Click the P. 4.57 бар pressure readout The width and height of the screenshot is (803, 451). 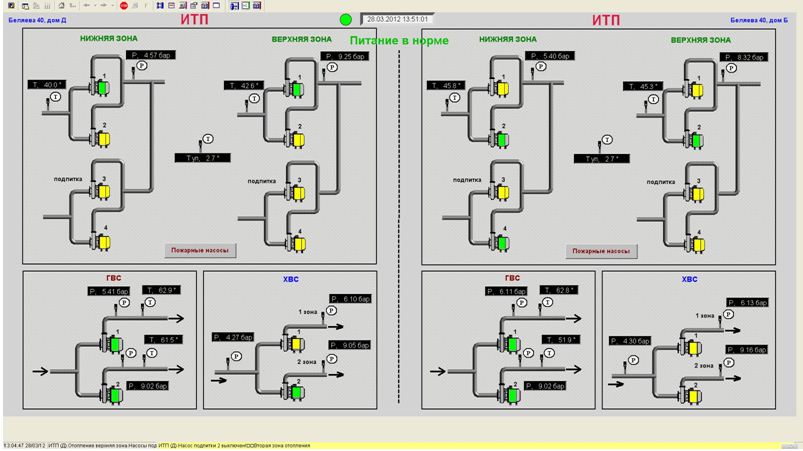pos(158,55)
